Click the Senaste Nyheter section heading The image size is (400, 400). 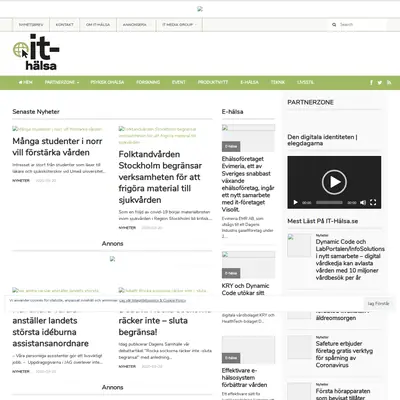pos(36,112)
